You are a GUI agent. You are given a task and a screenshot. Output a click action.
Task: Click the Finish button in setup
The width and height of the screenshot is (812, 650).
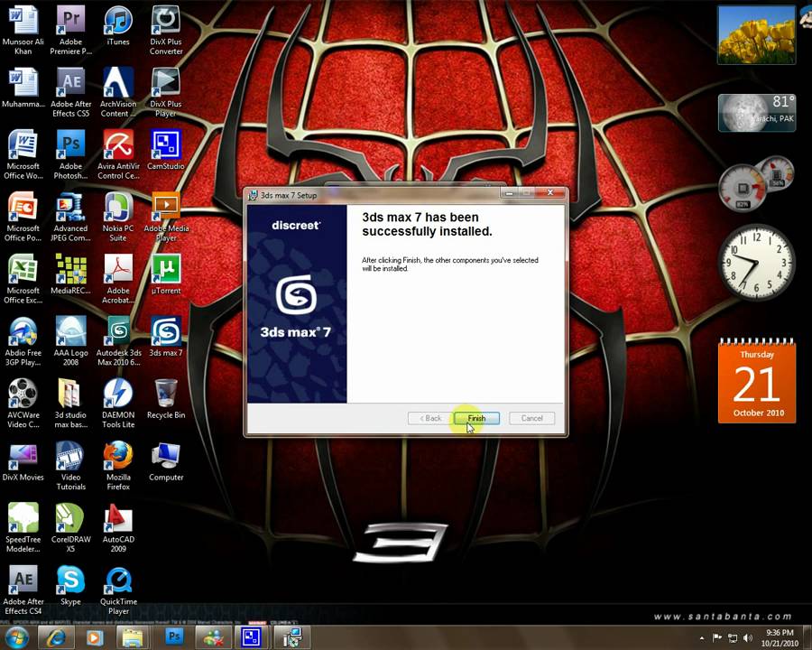coord(477,418)
